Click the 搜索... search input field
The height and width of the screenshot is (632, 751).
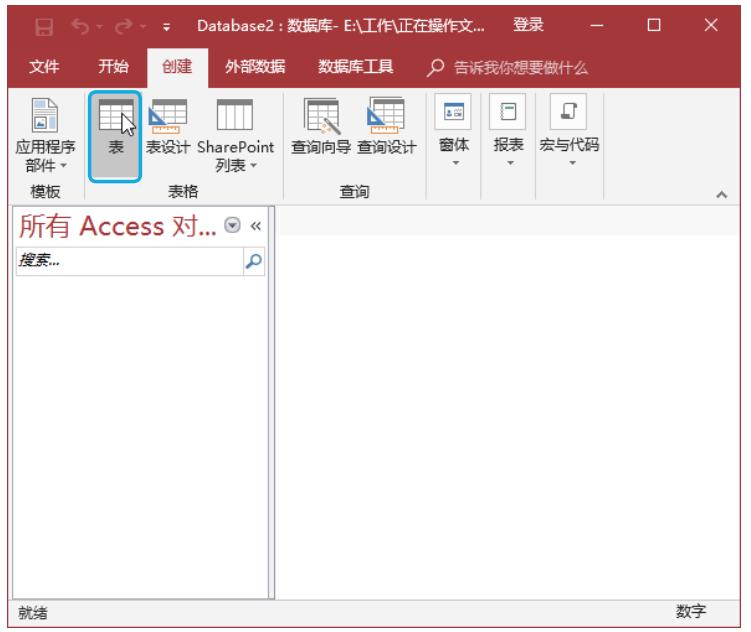[x=129, y=261]
